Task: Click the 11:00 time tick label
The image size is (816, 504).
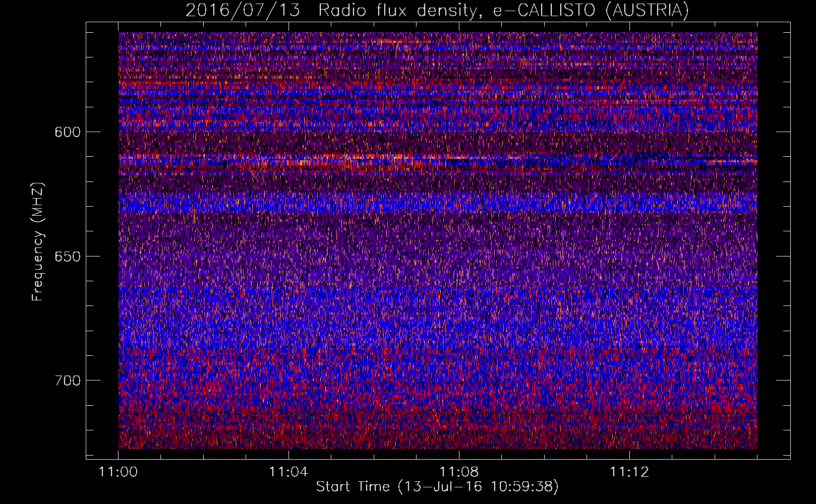Action: 119,472
